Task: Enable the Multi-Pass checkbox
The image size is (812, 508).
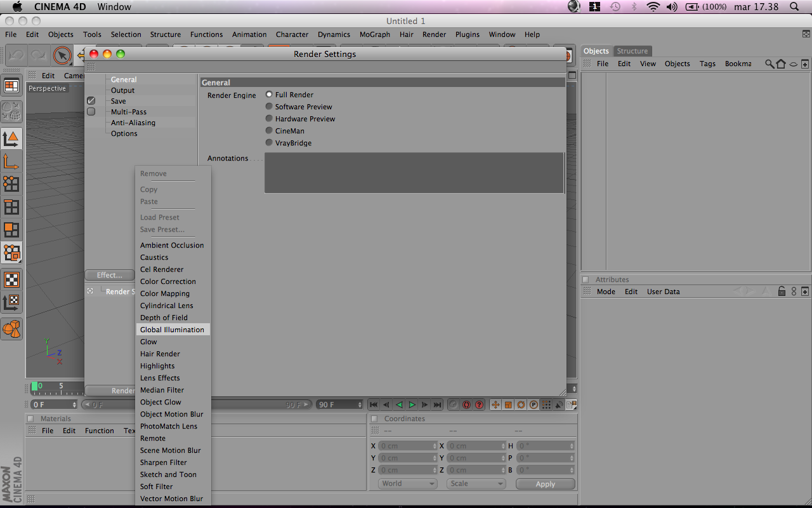Action: (91, 112)
